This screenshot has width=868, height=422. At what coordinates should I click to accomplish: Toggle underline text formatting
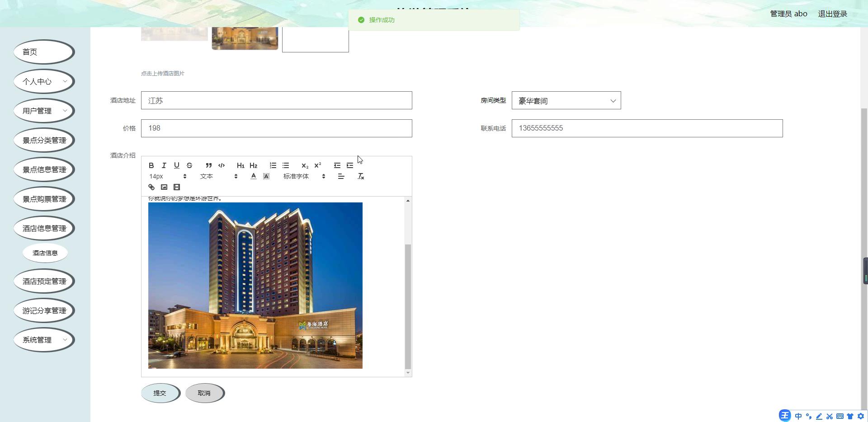click(177, 165)
